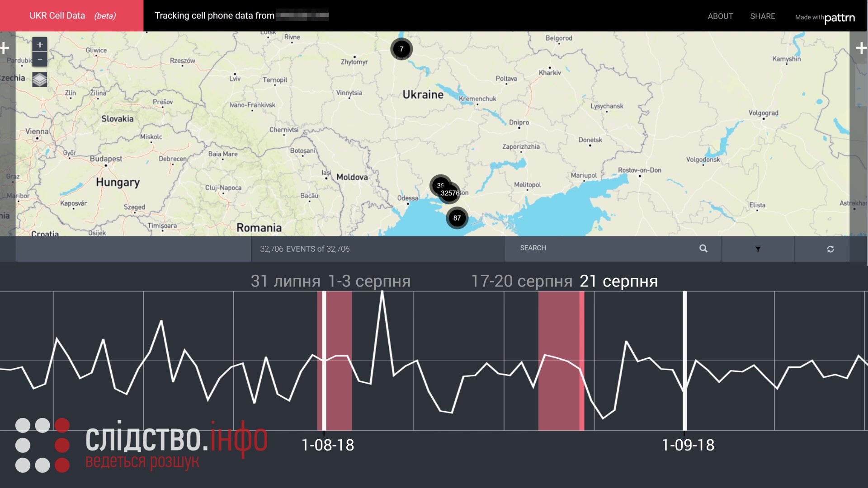Open the map layers selector

[40, 80]
